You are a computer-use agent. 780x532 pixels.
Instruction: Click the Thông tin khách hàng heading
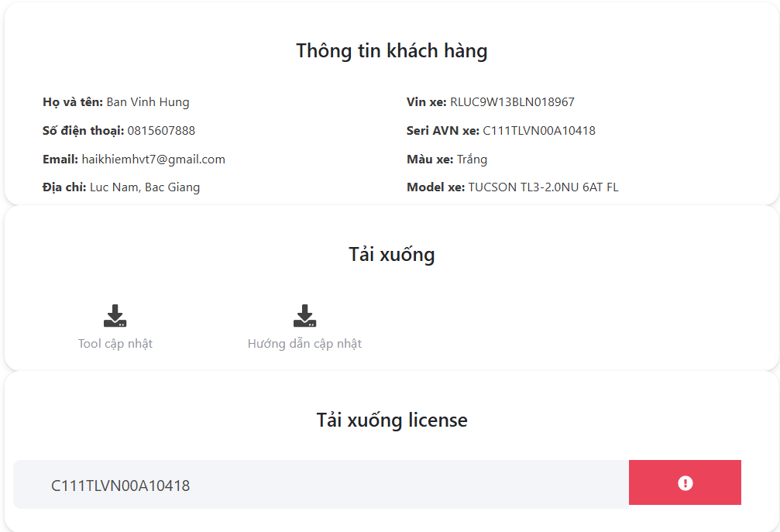point(391,50)
